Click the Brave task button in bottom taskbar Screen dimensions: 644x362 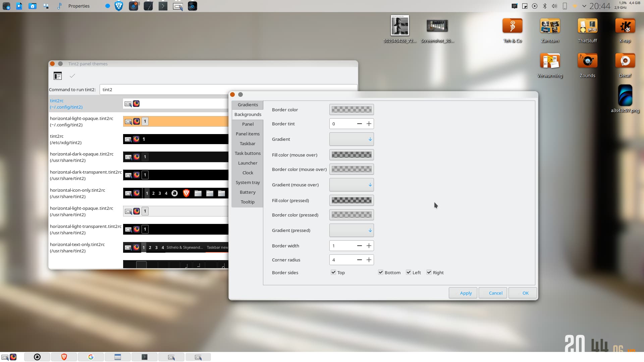(64, 357)
